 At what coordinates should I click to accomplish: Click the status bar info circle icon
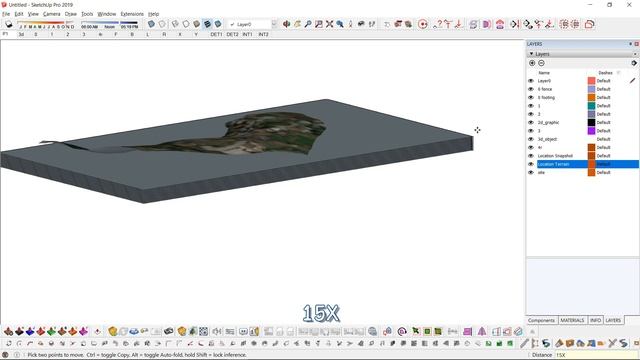(16, 355)
